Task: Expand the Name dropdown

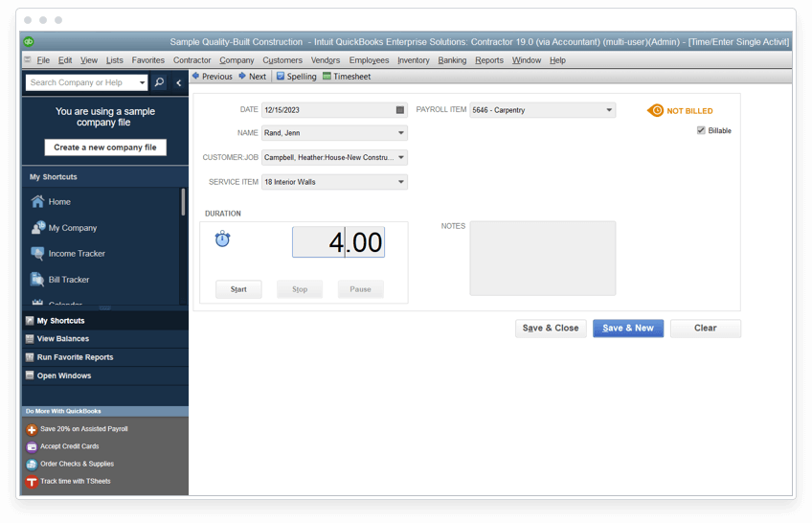Action: tap(401, 132)
